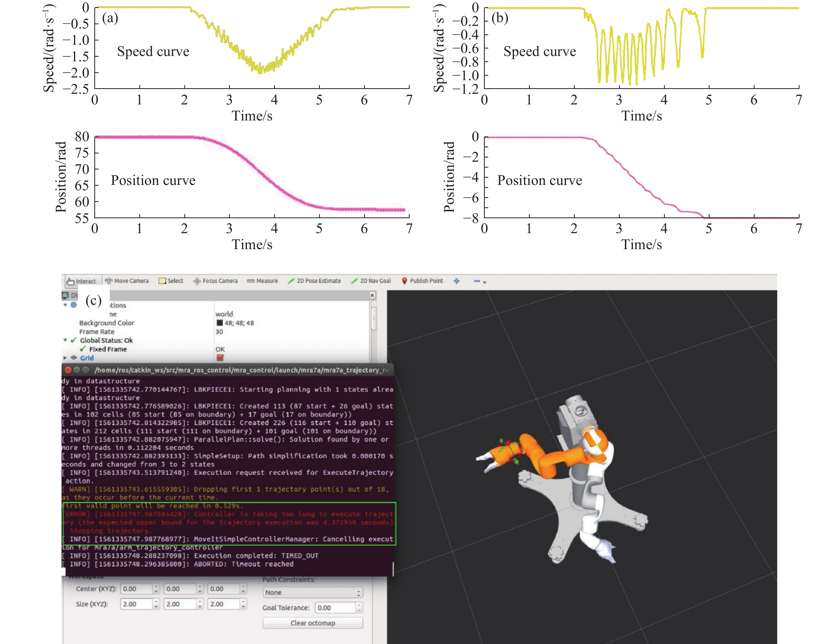
Task: Click the green check beside Global Status
Action: point(74,340)
